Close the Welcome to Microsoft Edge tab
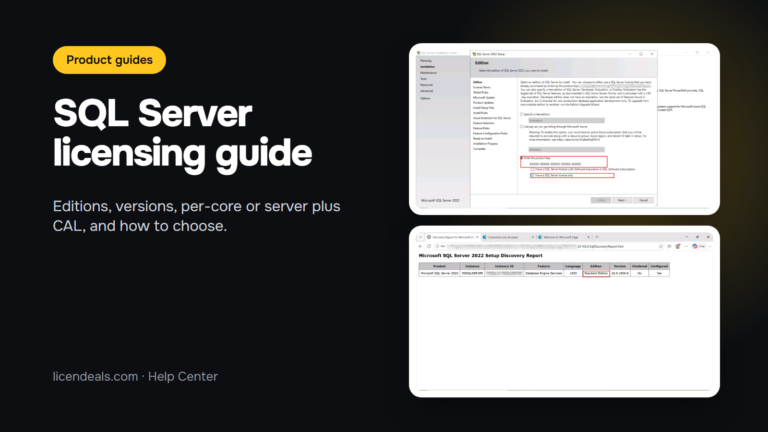The height and width of the screenshot is (432, 768). tap(588, 237)
